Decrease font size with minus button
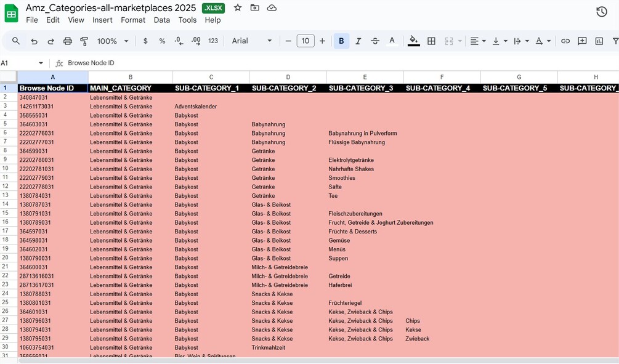 pos(288,41)
